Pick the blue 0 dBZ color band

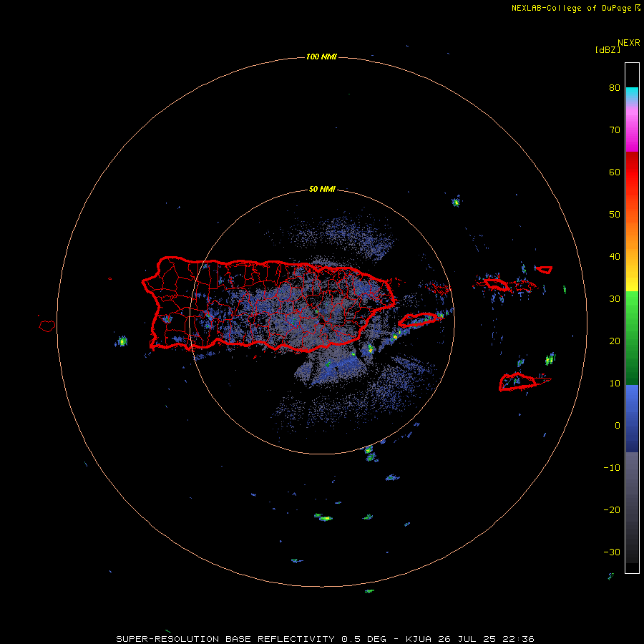click(x=632, y=426)
